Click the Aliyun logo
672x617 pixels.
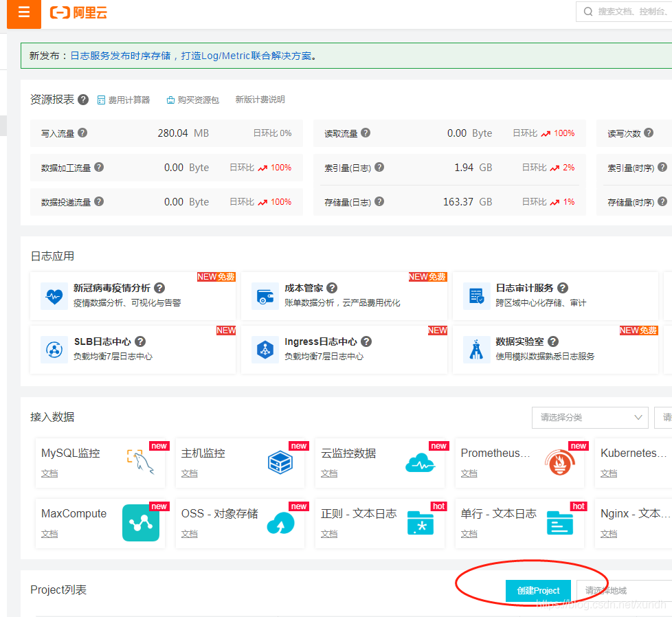(x=78, y=13)
